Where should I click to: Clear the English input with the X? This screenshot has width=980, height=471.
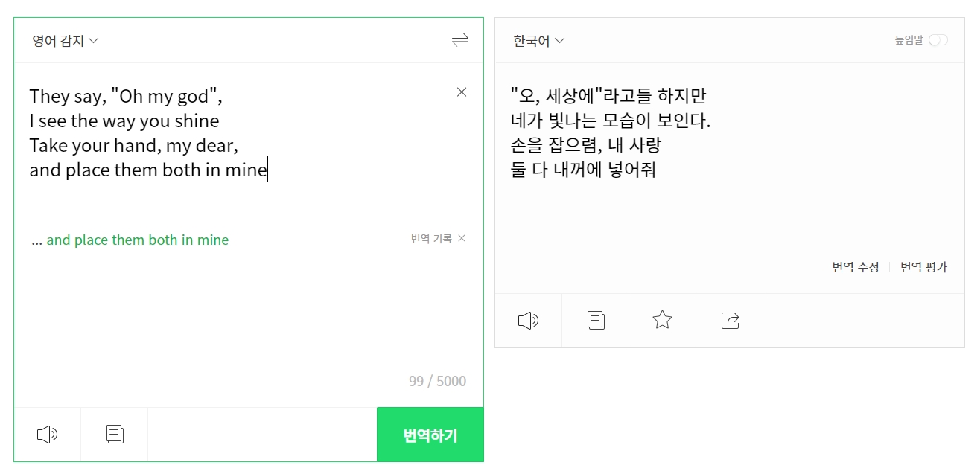click(x=462, y=92)
